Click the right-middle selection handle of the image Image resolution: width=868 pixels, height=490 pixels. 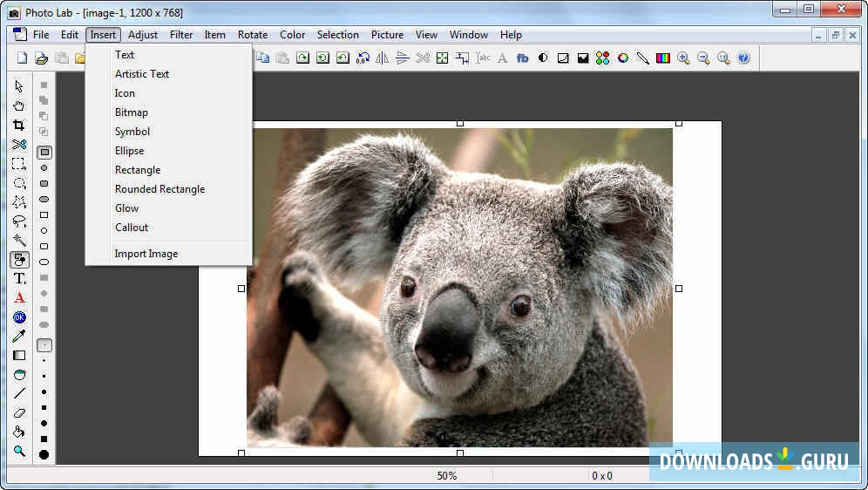(679, 289)
